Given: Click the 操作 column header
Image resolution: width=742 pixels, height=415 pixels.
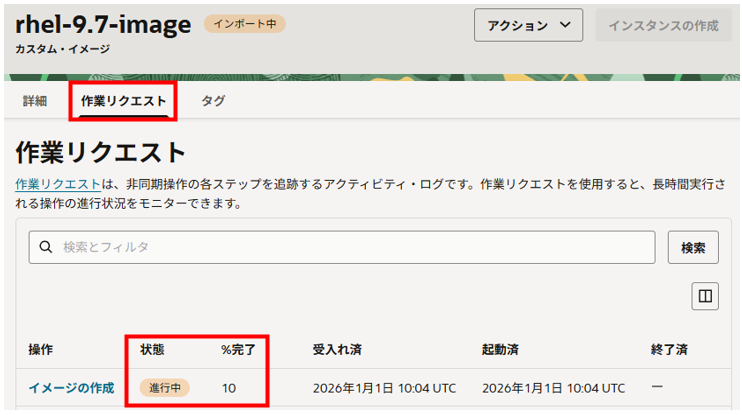Looking at the screenshot, I should [x=41, y=349].
